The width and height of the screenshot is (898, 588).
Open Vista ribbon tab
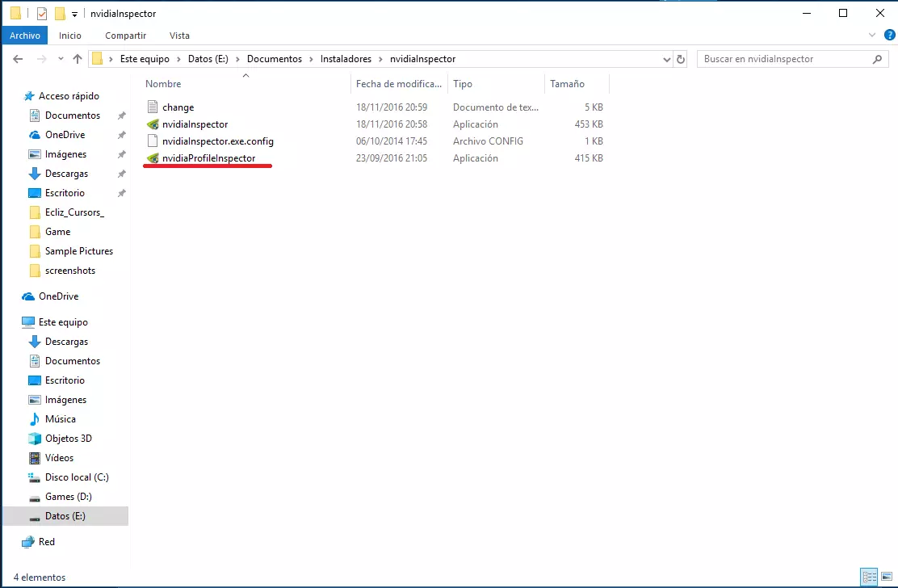(x=179, y=36)
